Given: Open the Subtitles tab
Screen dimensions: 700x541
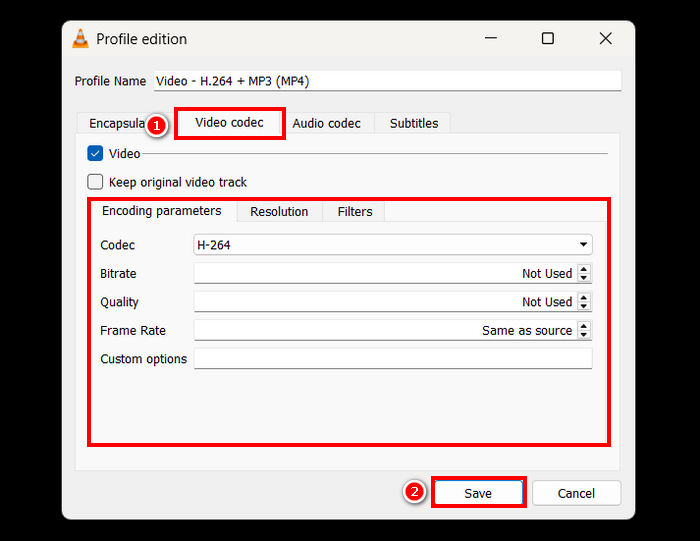Looking at the screenshot, I should pos(413,123).
